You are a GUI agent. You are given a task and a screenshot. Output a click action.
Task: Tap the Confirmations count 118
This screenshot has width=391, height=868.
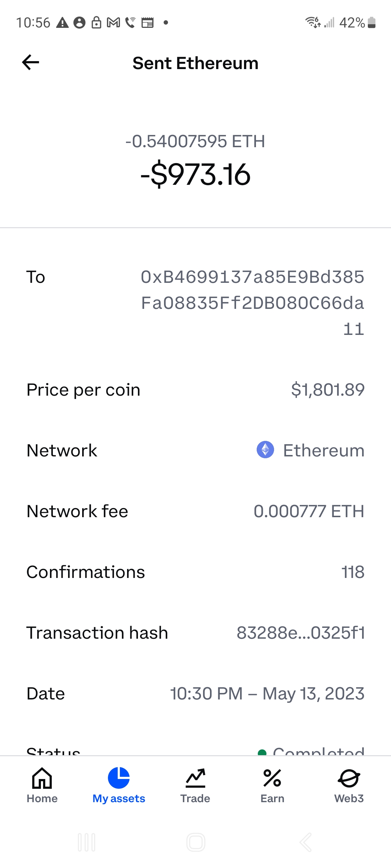[353, 572]
